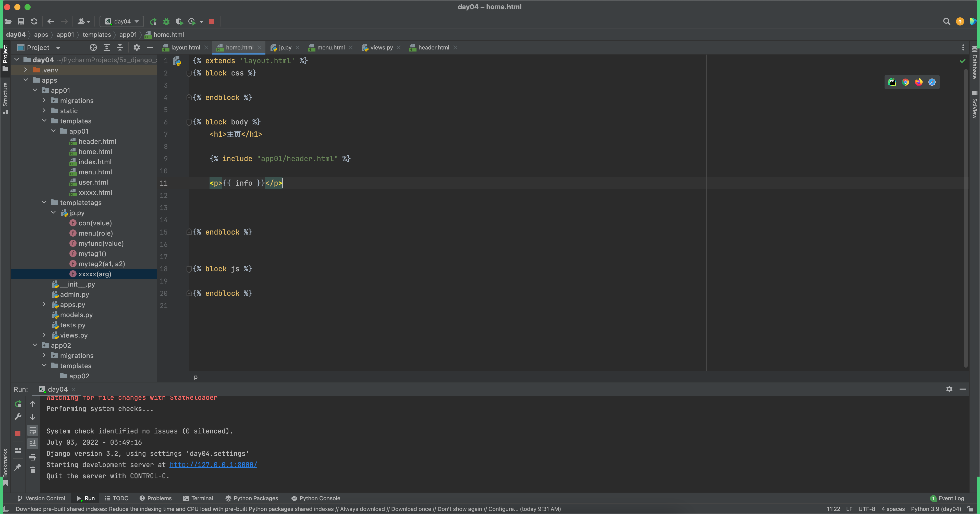Fold the block body region on line 6

189,122
